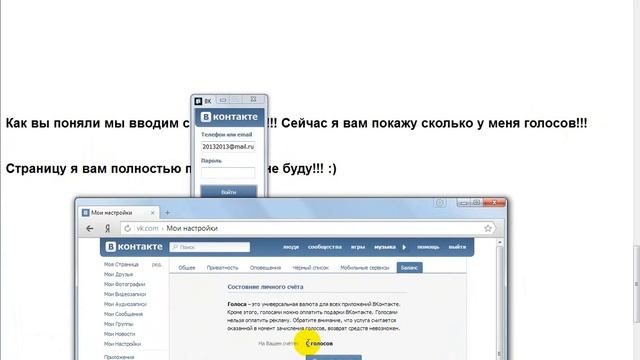Click the ВКонтакте logo in the login window
640x360 pixels.
[229, 117]
